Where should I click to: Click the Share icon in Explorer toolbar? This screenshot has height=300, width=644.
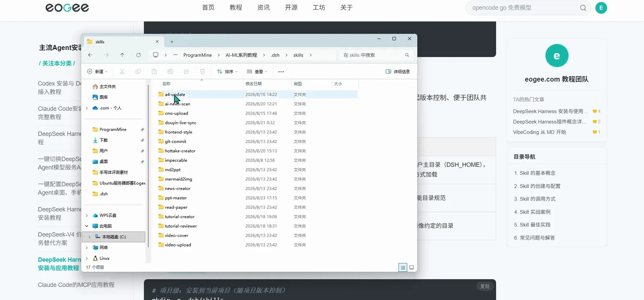[186, 72]
